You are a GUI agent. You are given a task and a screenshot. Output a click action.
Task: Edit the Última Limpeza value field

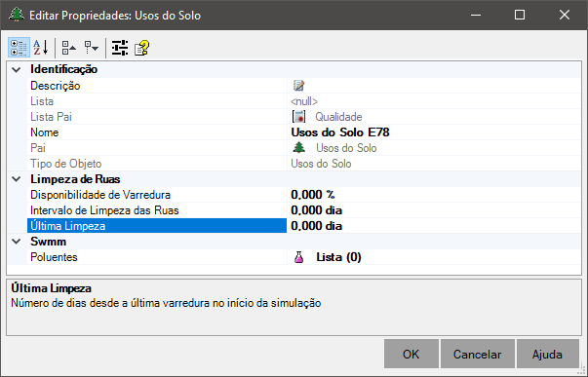434,226
